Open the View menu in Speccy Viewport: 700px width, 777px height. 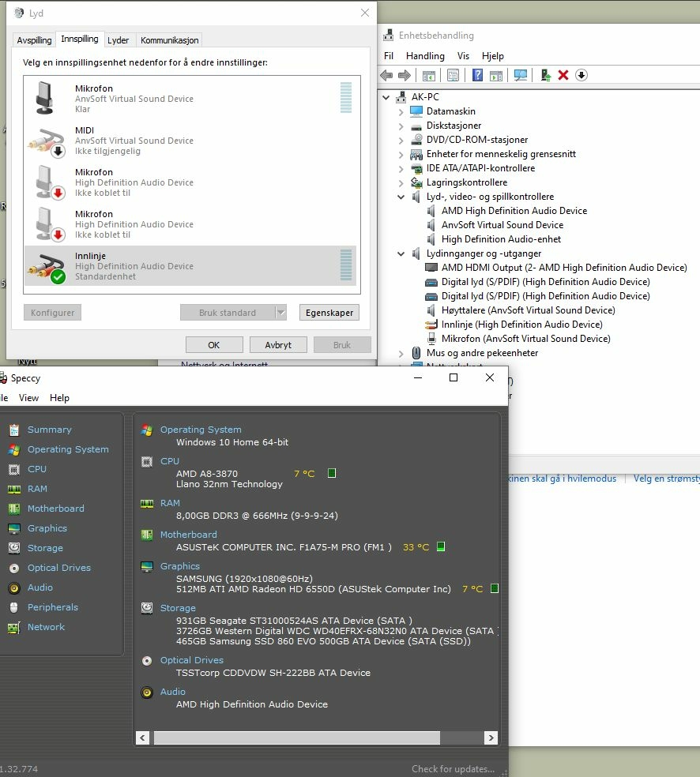click(x=28, y=398)
